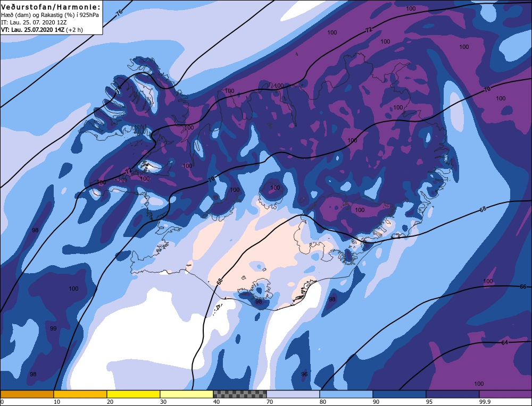Viewport: 532px width, 406px height.
Task: Click the legend tick label '95'
Action: [429, 402]
